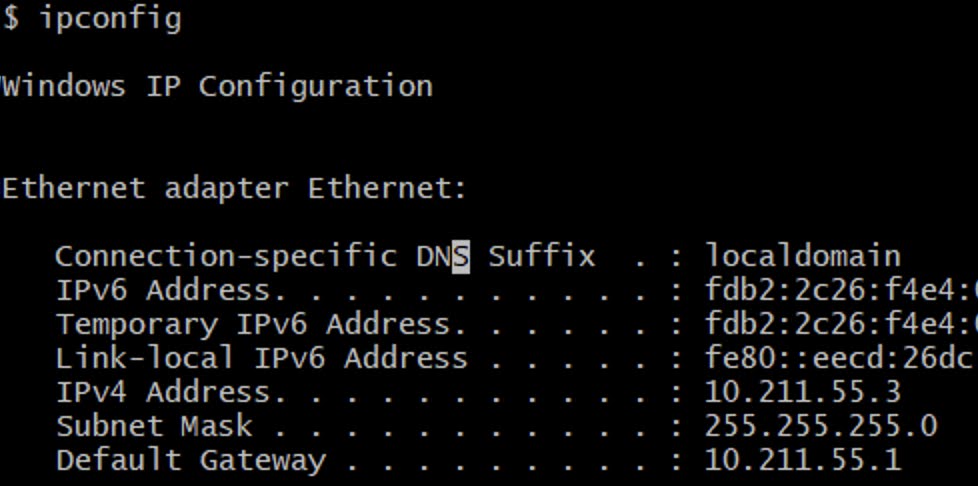Click the Ethernet adapter Ethernet line
978x486 pixels.
pos(234,188)
